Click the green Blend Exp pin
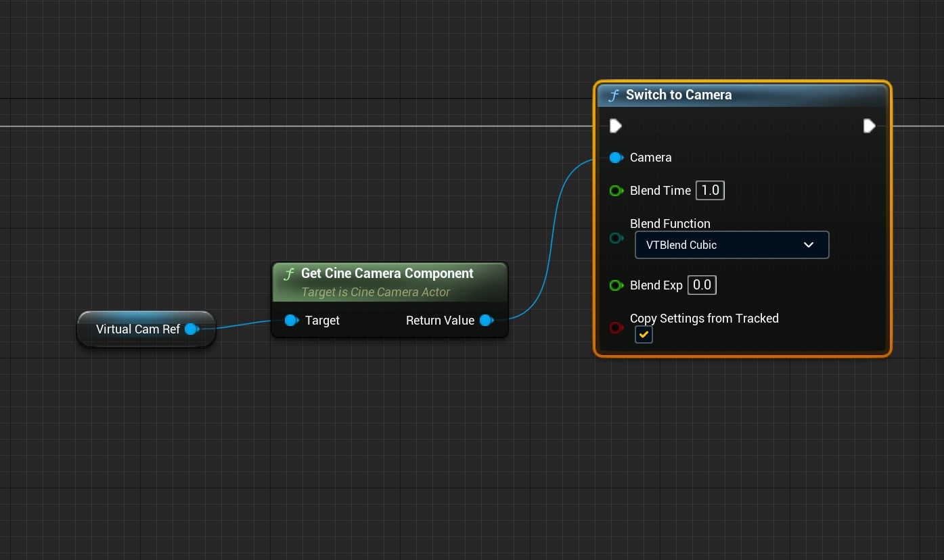 [616, 285]
